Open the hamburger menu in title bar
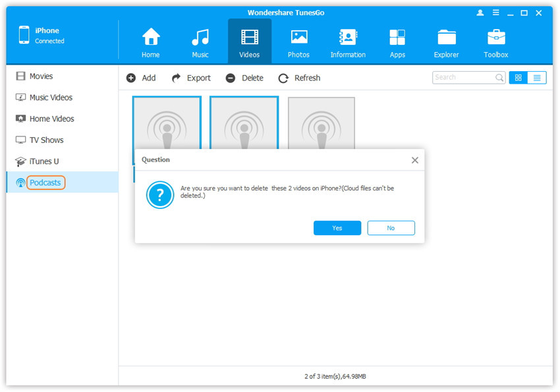 495,13
